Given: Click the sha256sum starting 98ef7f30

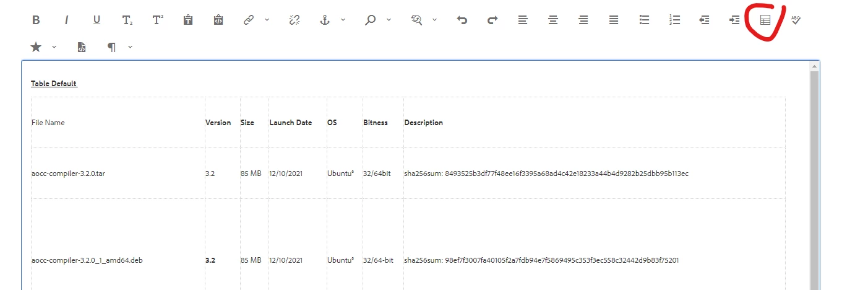Looking at the screenshot, I should [x=542, y=260].
